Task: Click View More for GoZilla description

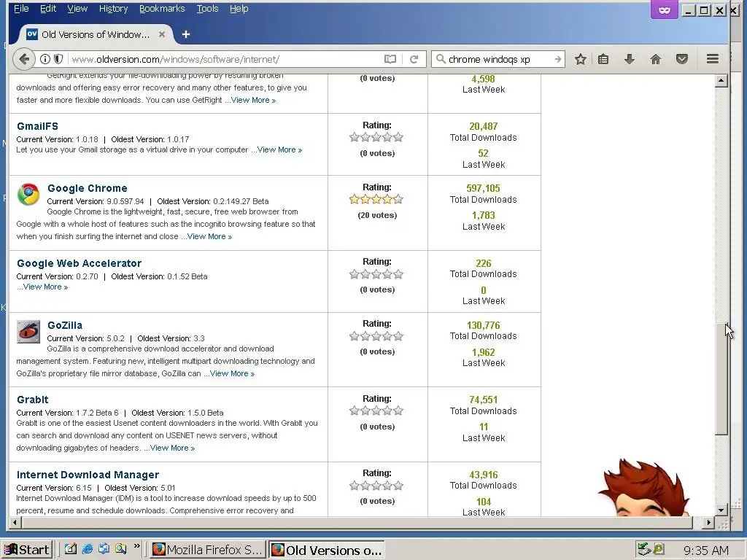Action: coord(232,373)
